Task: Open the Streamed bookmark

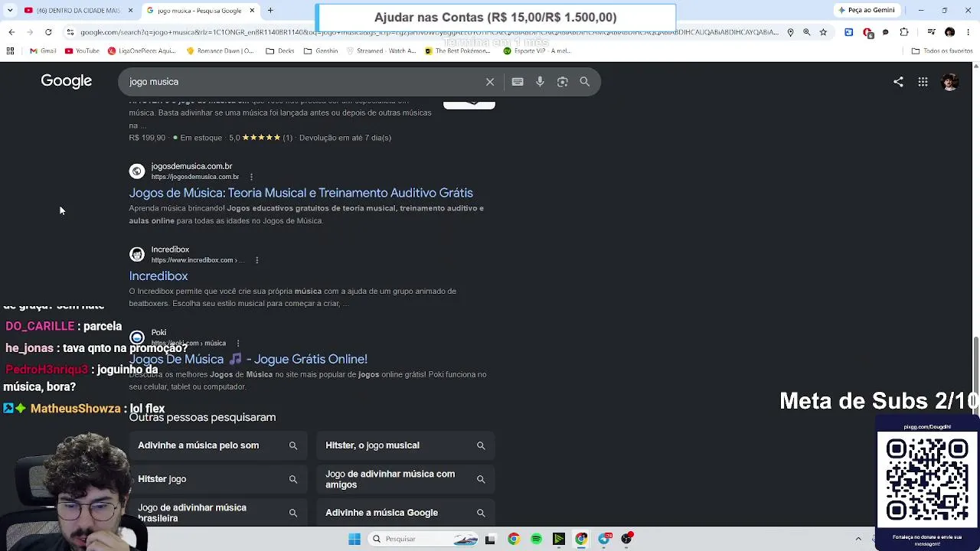Action: point(381,51)
